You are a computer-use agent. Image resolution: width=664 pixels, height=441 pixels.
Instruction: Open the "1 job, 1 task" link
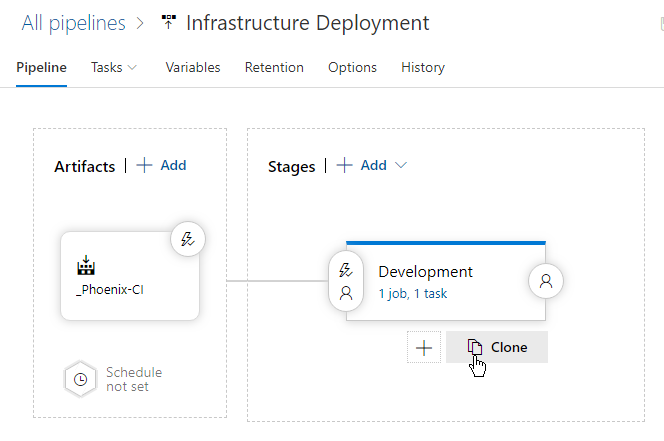coord(414,294)
